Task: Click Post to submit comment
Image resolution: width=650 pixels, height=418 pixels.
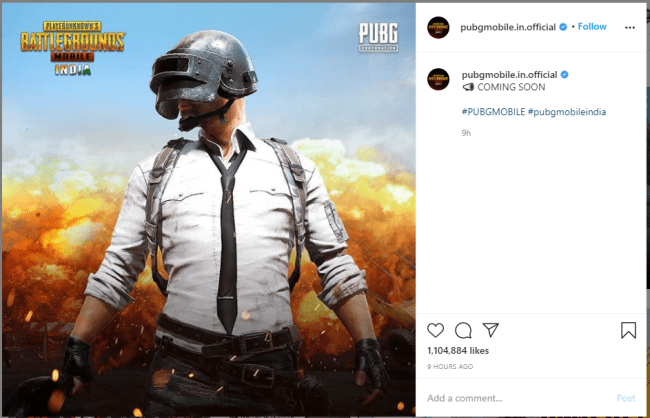Action: point(626,398)
